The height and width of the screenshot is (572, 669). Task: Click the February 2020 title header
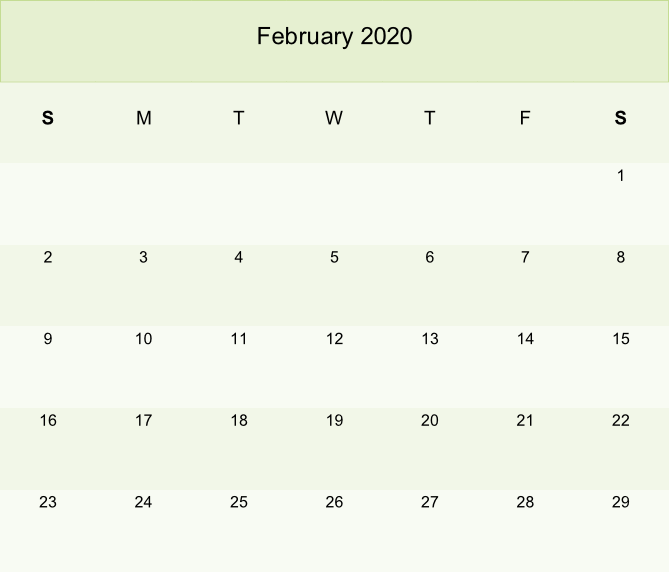point(334,37)
